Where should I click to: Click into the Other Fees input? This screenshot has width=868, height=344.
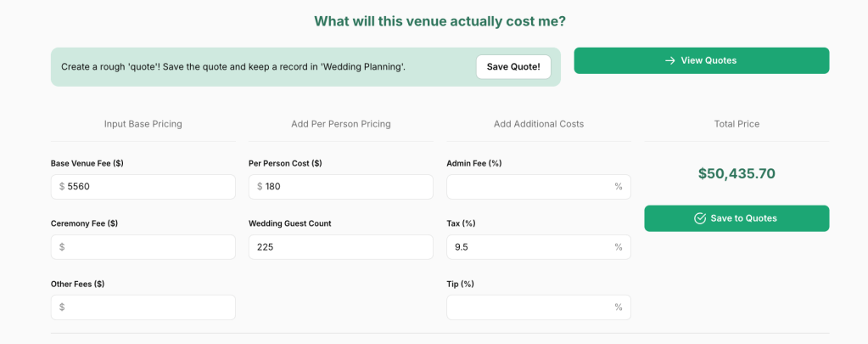148,307
